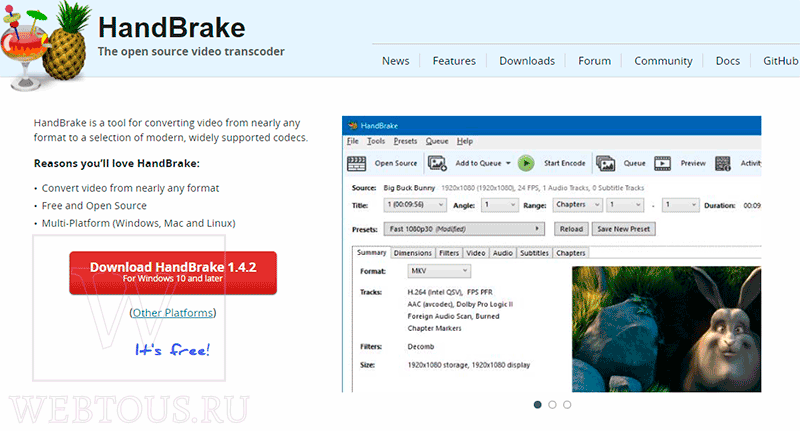Click the HandBrake site title heading
The image size is (800, 431).
pyautogui.click(x=171, y=28)
